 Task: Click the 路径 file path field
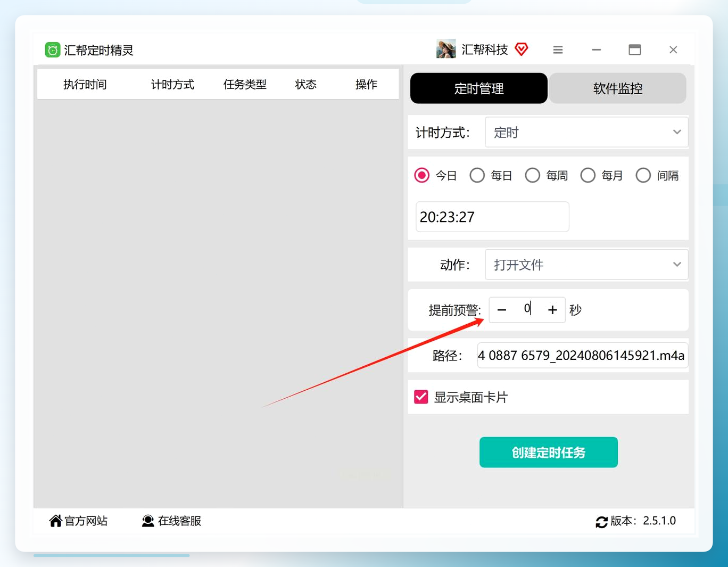pyautogui.click(x=583, y=355)
